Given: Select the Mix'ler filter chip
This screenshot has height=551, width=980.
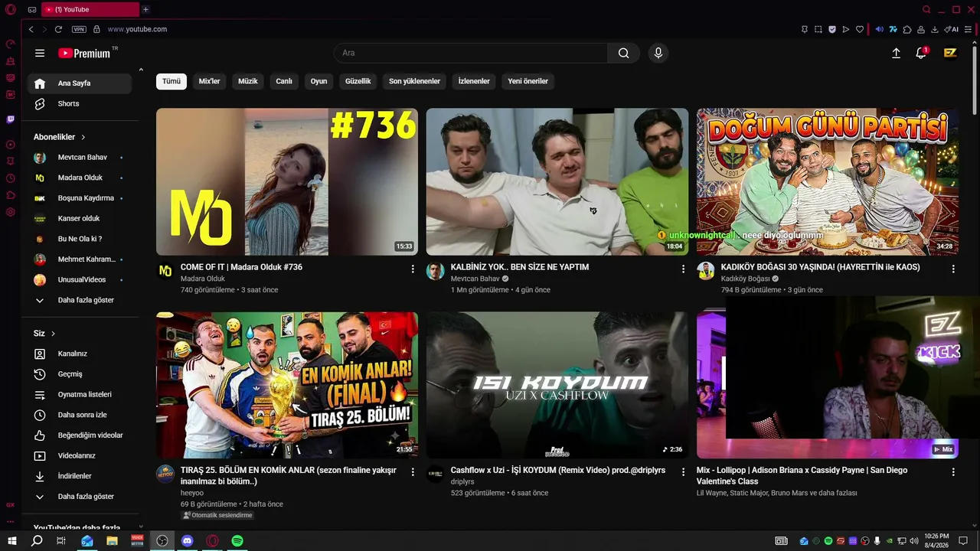Looking at the screenshot, I should tap(210, 81).
